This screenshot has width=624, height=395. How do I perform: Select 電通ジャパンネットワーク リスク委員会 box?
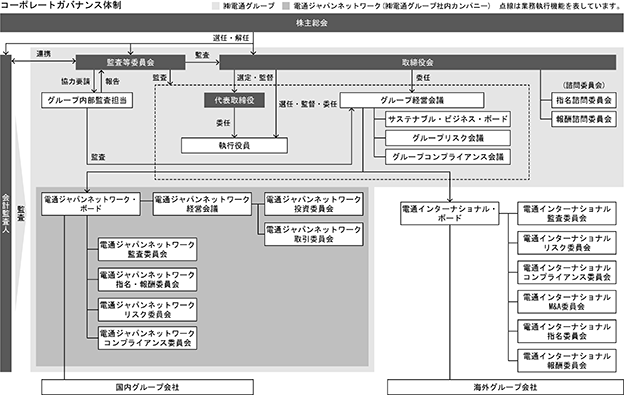(147, 310)
